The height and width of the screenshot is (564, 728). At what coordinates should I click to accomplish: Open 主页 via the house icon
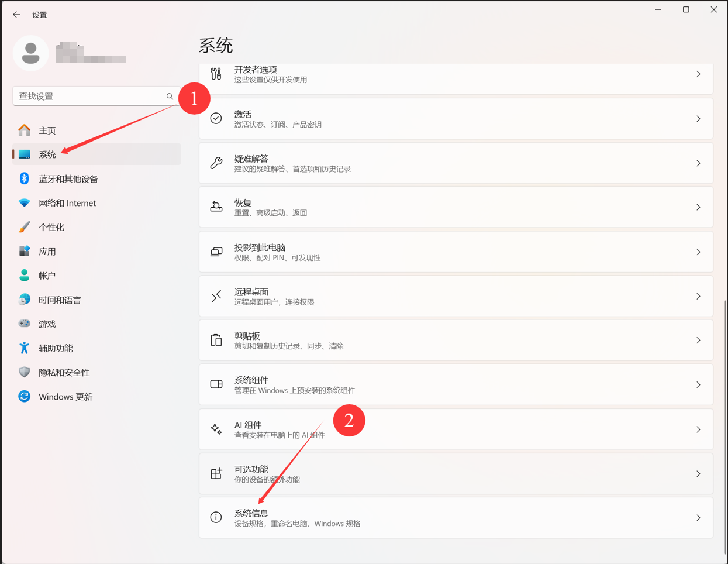(24, 130)
